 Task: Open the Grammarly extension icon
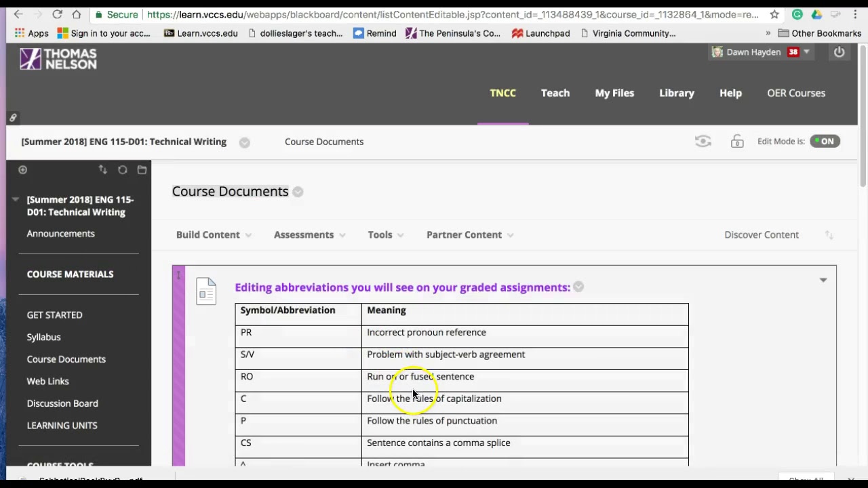click(x=797, y=14)
